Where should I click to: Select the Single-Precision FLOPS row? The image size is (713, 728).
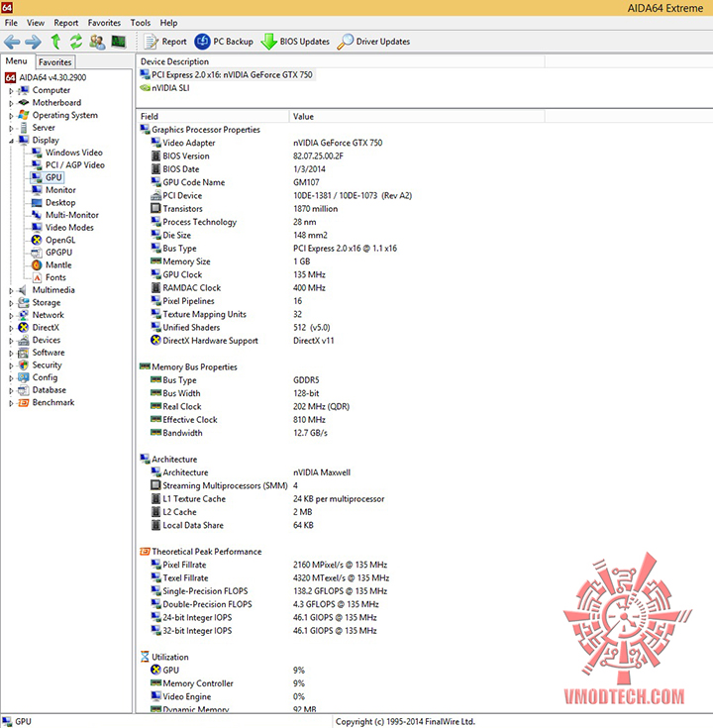[269, 591]
